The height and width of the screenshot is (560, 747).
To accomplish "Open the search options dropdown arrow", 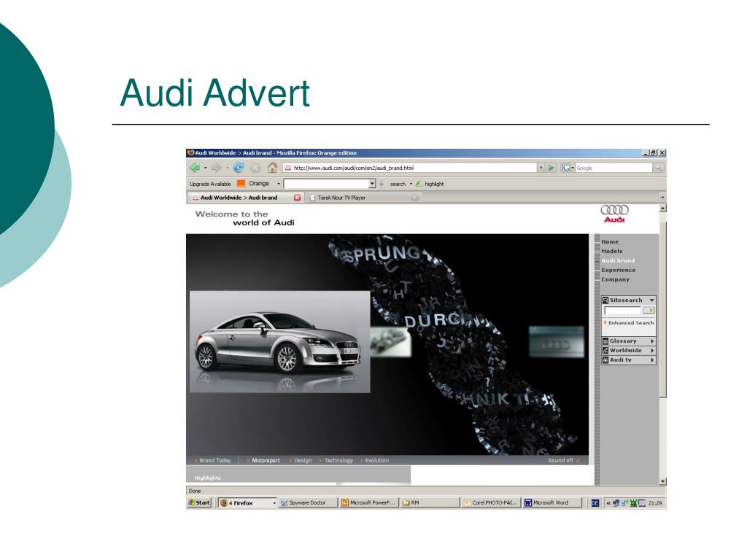I will click(411, 184).
